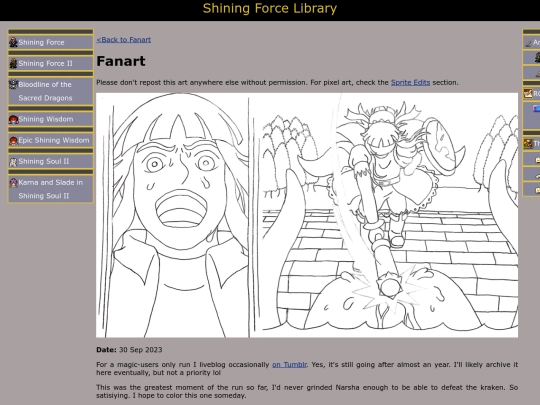Viewport: 540px width, 405px height.
Task: Click the Shining Force Library site title
Action: (270, 9)
